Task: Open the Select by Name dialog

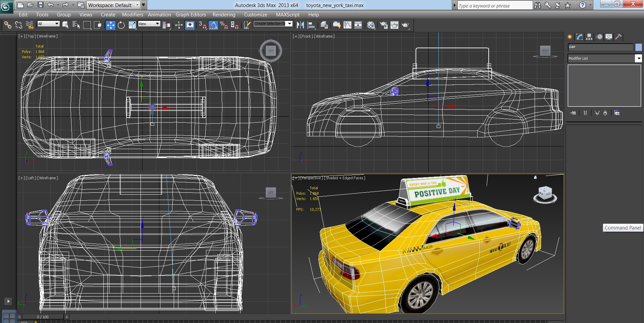Action: click(x=76, y=25)
